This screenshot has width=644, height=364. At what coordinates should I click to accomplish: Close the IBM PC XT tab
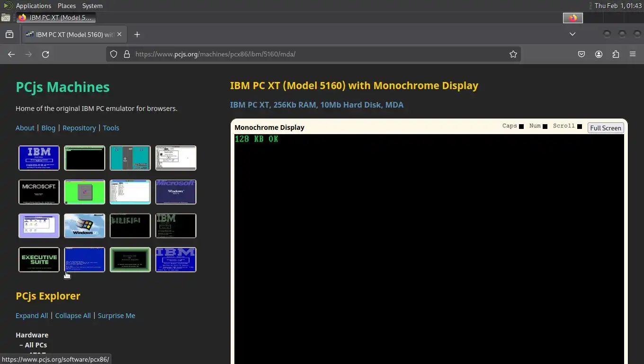[x=119, y=34]
